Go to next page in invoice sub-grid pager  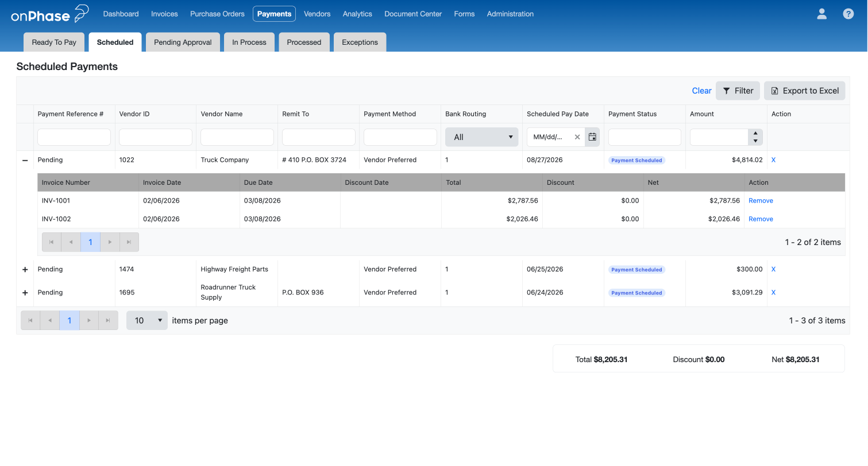110,242
